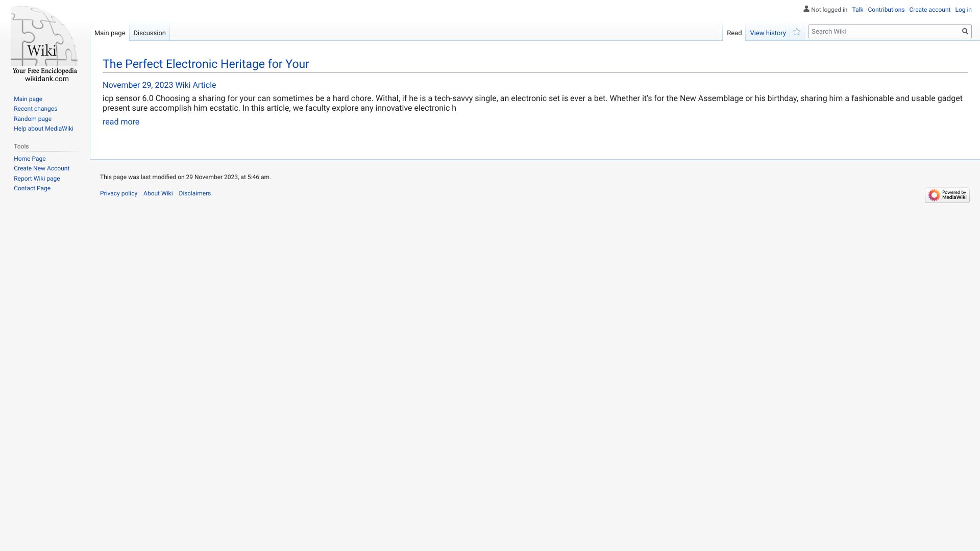Open Report Wiki page link
Screen dimensions: 980x551
[37, 179]
